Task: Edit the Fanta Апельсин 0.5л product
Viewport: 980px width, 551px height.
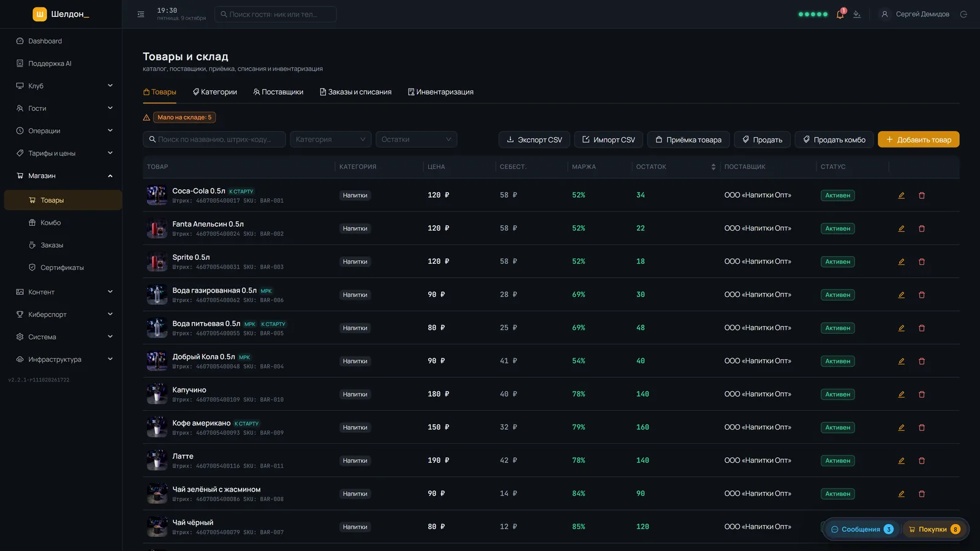Action: coord(901,228)
